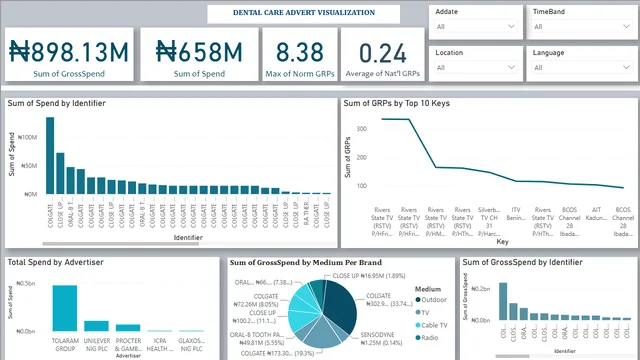This screenshot has width=640, height=360.
Task: Click the ORAL... ₦66 (7.38) pie label
Action: (x=263, y=282)
